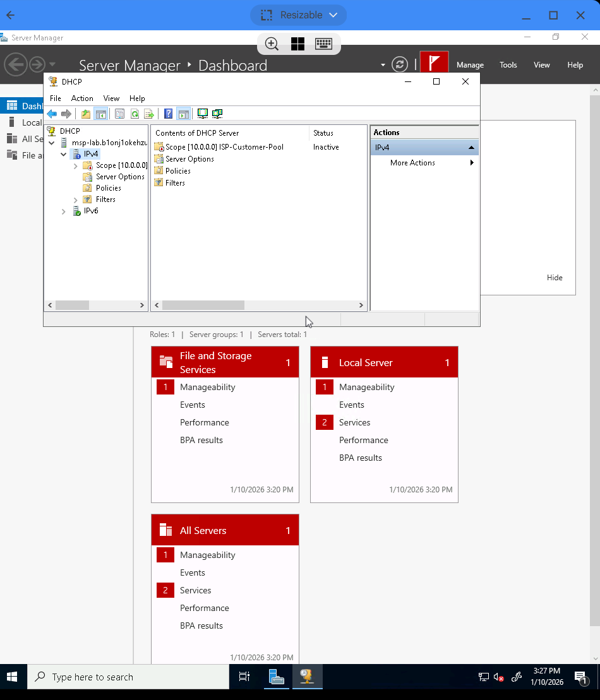Open Help via the blue question mark icon

click(x=168, y=114)
